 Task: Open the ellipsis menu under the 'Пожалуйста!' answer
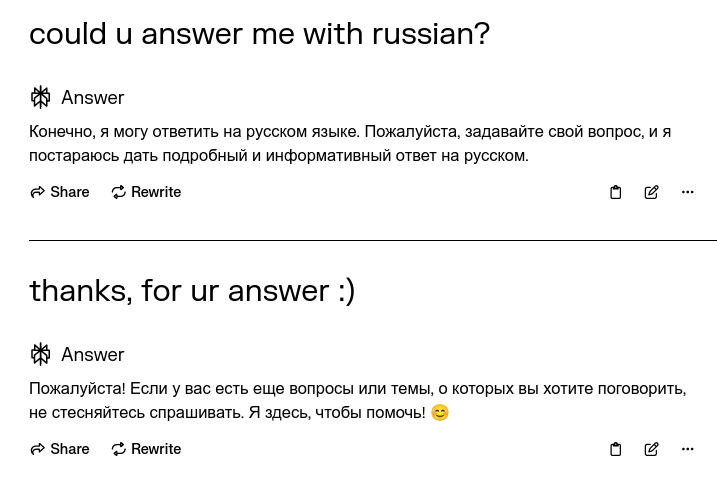click(x=687, y=449)
